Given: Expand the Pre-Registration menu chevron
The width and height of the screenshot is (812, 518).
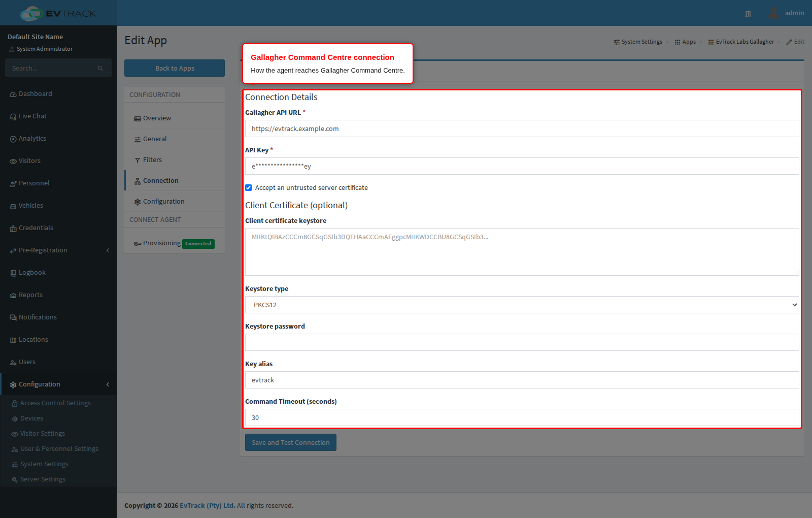Looking at the screenshot, I should 108,250.
